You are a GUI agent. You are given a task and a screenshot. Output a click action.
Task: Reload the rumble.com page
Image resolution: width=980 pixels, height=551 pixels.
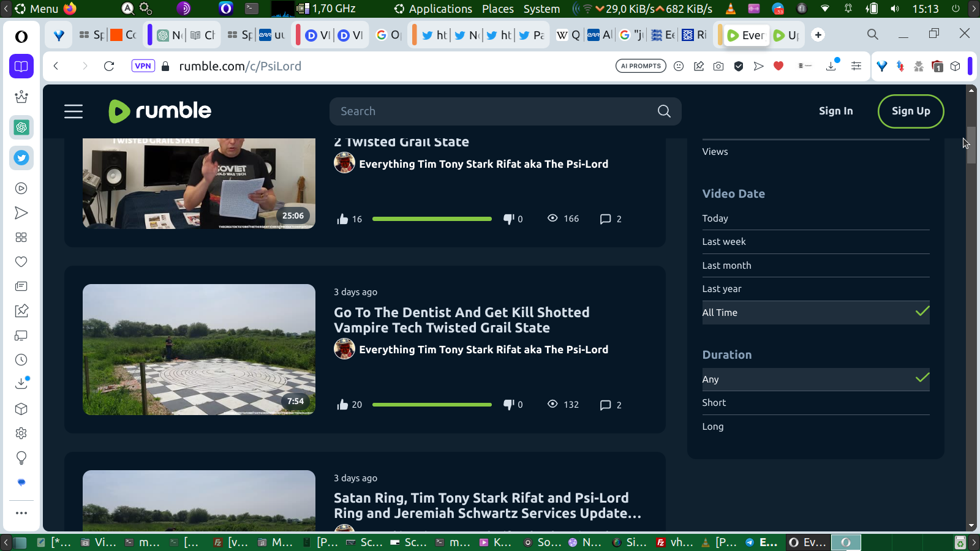[109, 66]
